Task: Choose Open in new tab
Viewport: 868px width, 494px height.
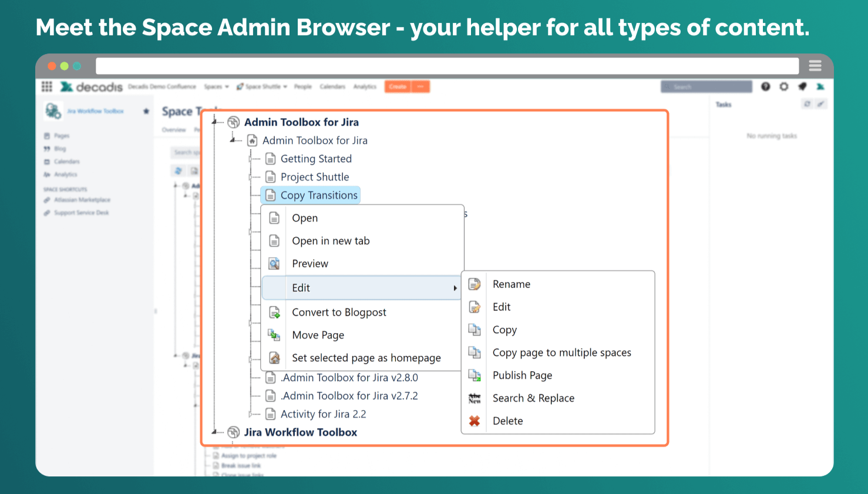Action: pyautogui.click(x=362, y=241)
